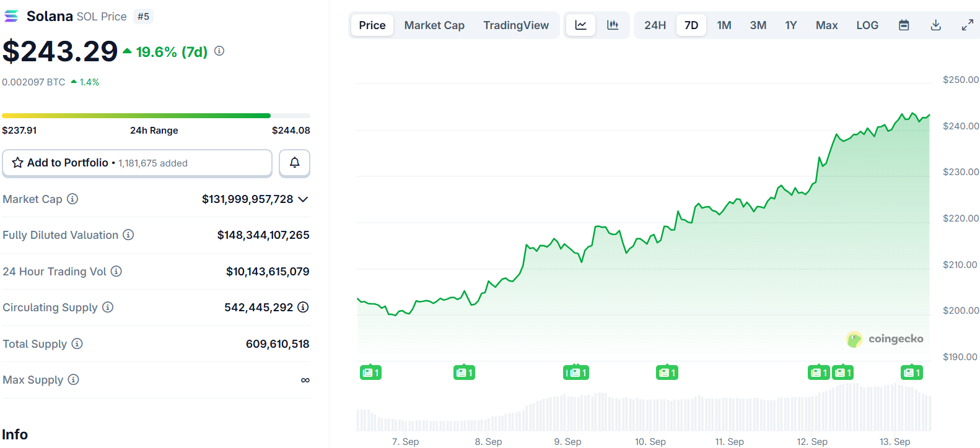
Task: Click Add to Portfolio button
Action: [137, 163]
